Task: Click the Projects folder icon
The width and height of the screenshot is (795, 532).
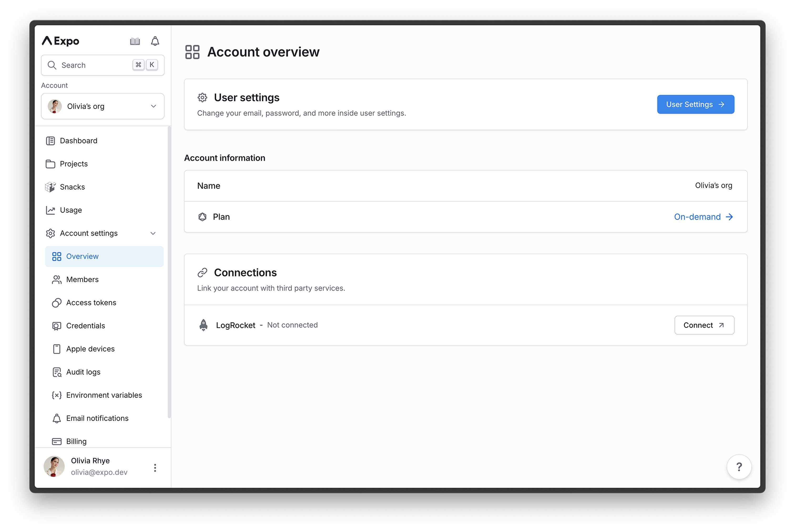Action: click(50, 163)
